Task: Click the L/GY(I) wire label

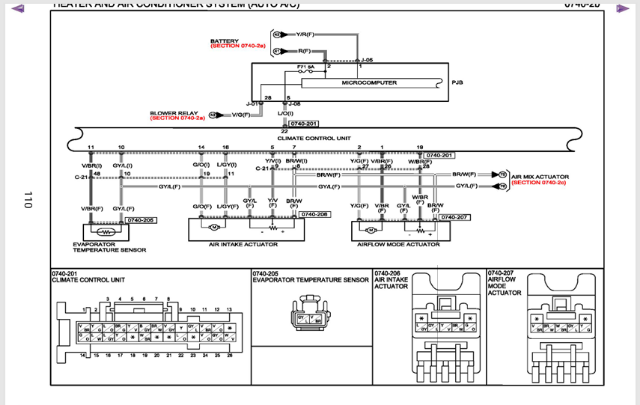Action: 227,165
